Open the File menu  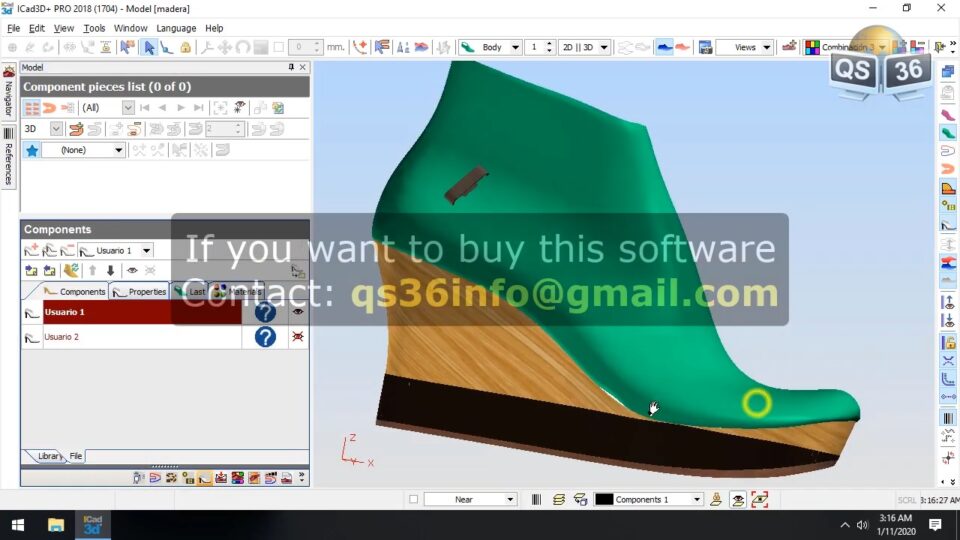pos(13,28)
